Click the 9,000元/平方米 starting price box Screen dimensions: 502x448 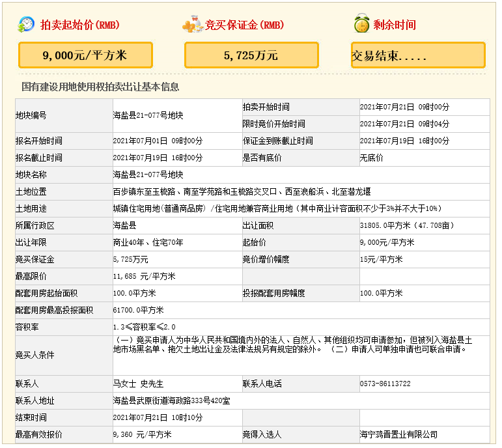click(x=85, y=55)
